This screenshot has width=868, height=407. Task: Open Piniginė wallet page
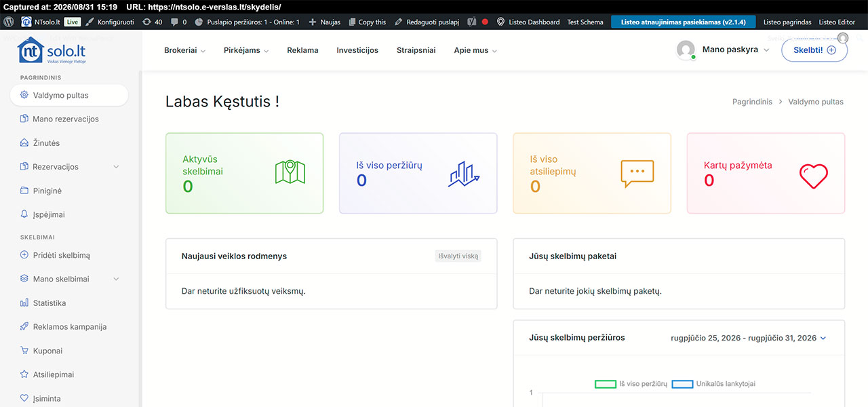tap(47, 191)
